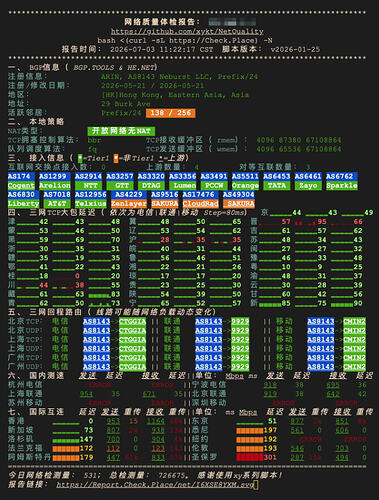Click the 杭州电信 speed test row label
The height and width of the screenshot is (500, 379).
[25, 385]
